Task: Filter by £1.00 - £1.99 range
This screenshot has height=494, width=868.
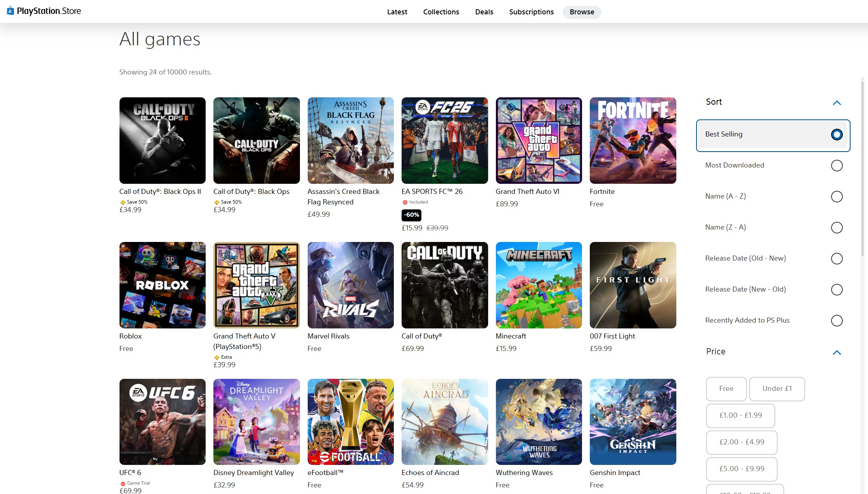Action: [x=740, y=415]
